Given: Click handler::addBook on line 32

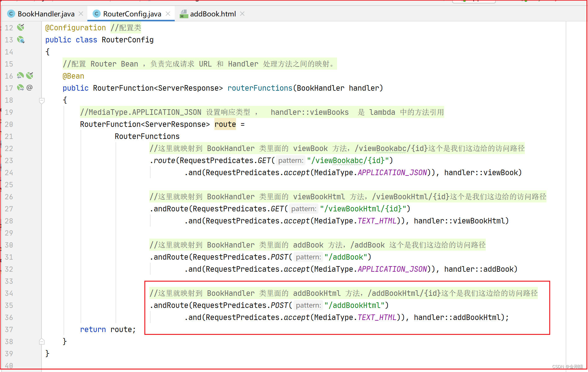Looking at the screenshot, I should click(x=479, y=269).
